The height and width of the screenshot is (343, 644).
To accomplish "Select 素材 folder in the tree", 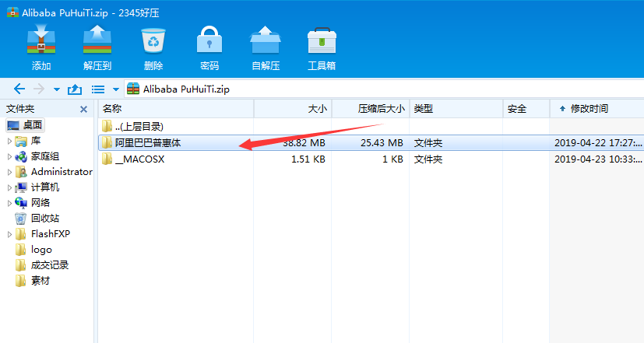I will (33, 281).
